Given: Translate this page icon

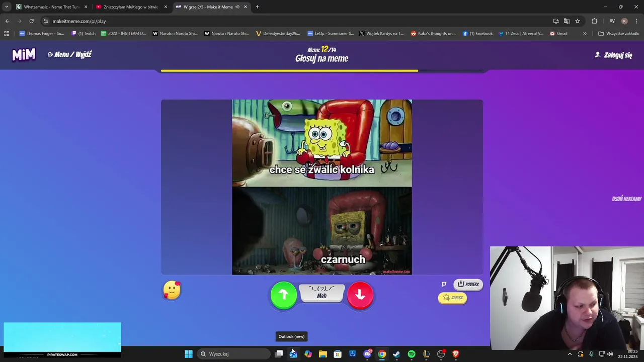Looking at the screenshot, I should pos(567,21).
